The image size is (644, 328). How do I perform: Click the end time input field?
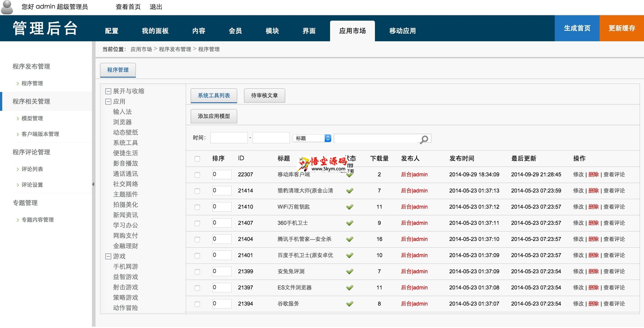pyautogui.click(x=271, y=138)
